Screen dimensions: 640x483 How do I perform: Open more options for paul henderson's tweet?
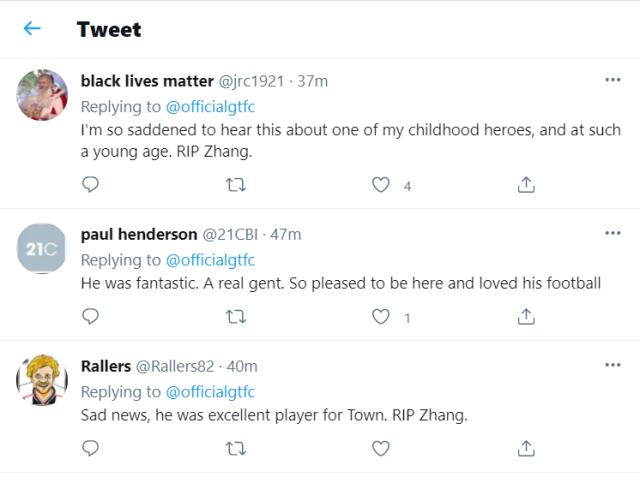[613, 233]
